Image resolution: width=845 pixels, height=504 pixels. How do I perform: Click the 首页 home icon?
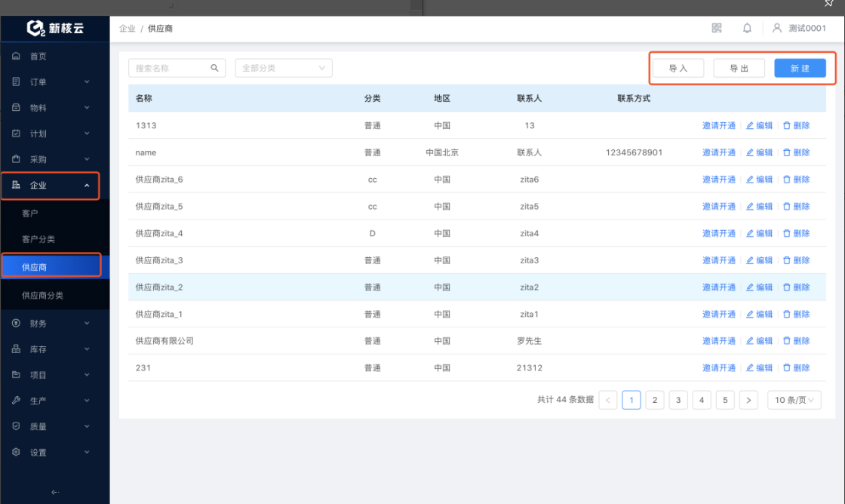tap(16, 56)
